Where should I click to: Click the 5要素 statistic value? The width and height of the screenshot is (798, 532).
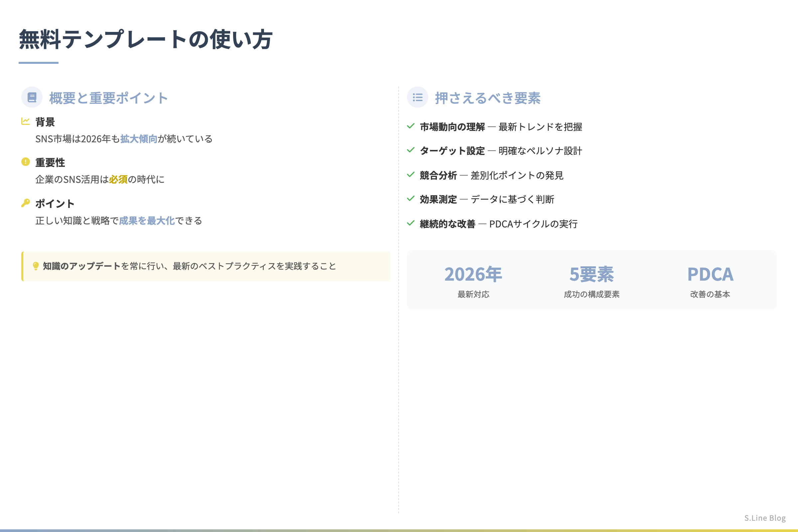pos(592,274)
